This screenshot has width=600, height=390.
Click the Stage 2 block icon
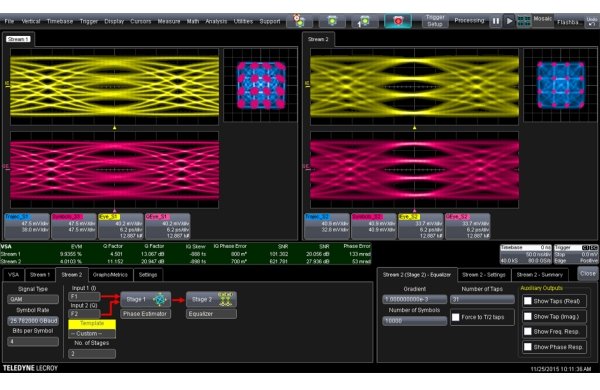pos(211,299)
